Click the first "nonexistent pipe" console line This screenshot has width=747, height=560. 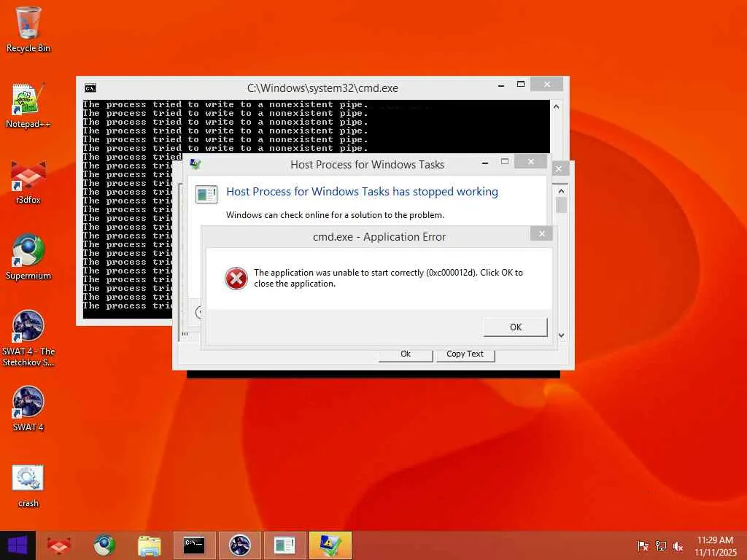(x=225, y=104)
